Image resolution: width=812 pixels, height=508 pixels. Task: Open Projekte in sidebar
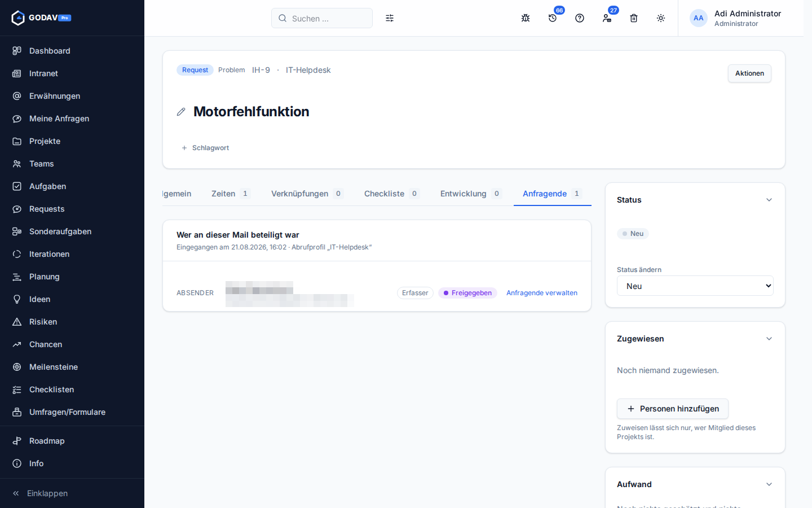72,141
